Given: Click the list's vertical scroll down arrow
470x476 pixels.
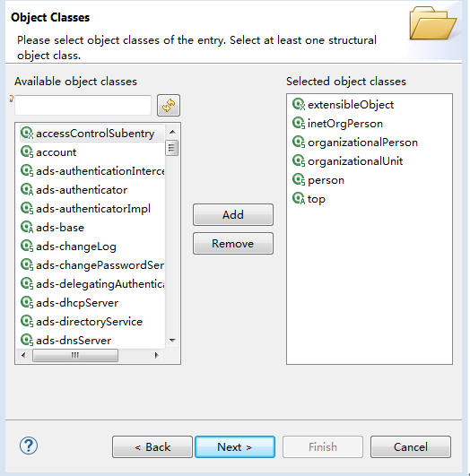Looking at the screenshot, I should point(172,341).
